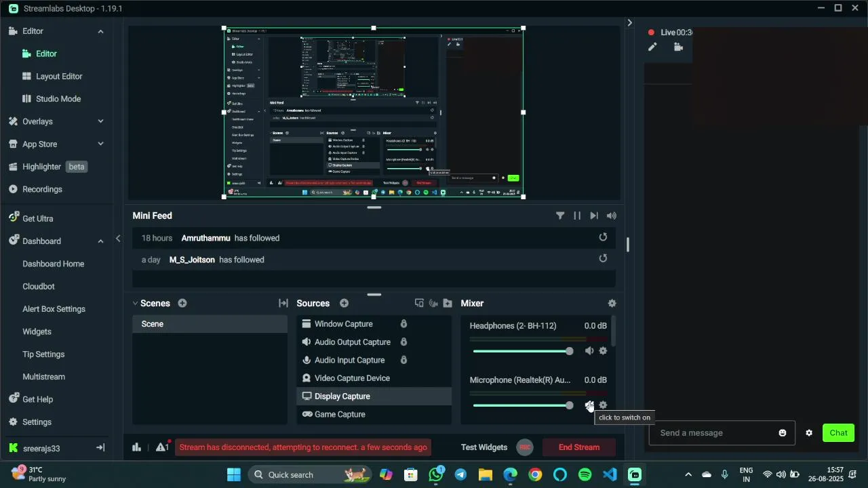Image resolution: width=868 pixels, height=488 pixels.
Task: Toggle lock on Audio Output Capture source
Action: coord(403,342)
